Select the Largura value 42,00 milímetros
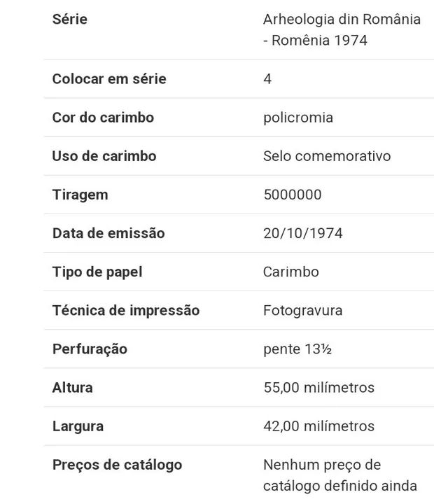Viewport: 434px width, 504px height. 319,426
